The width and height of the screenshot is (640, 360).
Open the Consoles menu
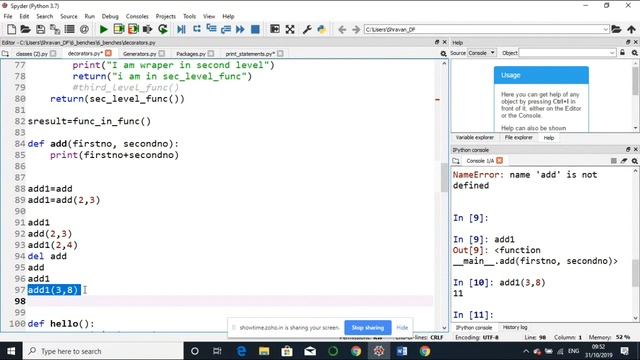[137, 16]
